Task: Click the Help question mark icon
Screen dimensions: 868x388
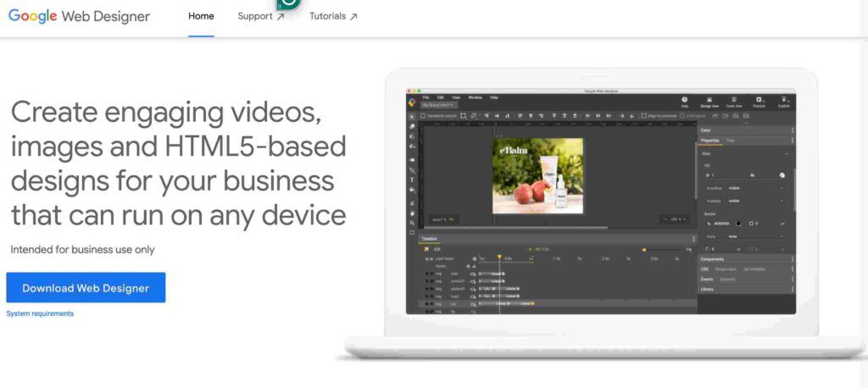Action: click(684, 100)
